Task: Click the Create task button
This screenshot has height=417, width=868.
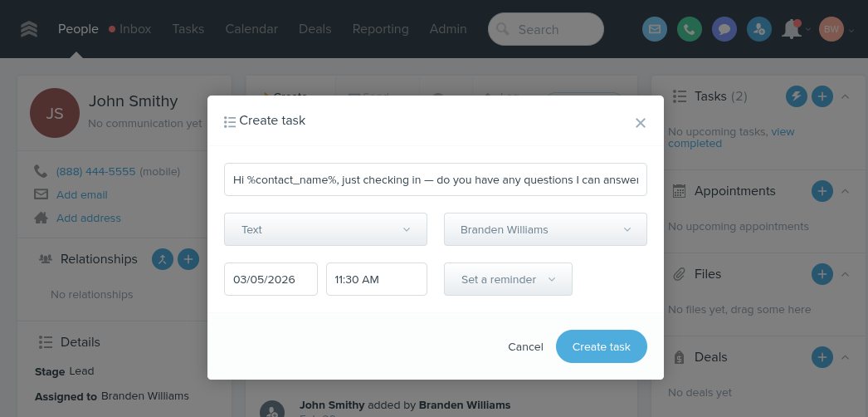Action: 601,346
